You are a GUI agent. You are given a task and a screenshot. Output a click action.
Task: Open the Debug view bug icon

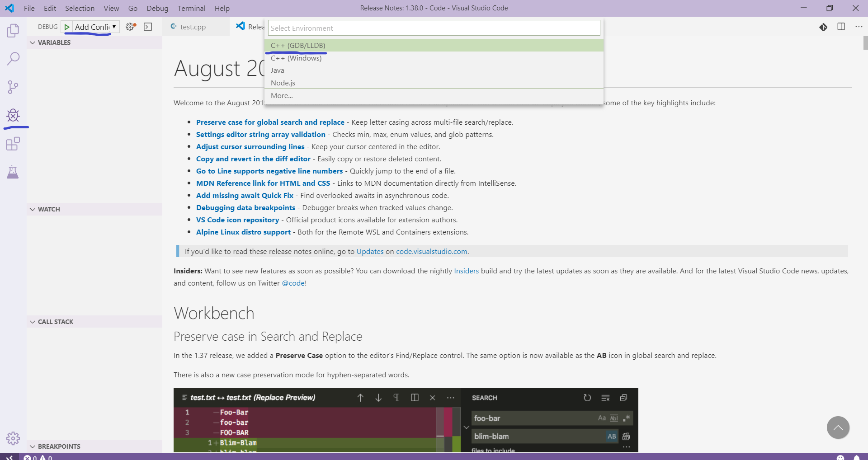(13, 115)
